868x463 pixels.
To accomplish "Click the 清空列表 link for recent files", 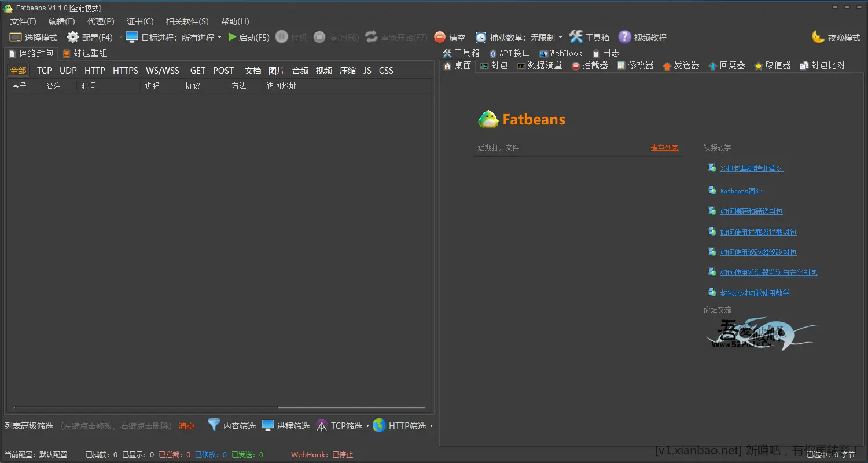I will click(x=664, y=148).
